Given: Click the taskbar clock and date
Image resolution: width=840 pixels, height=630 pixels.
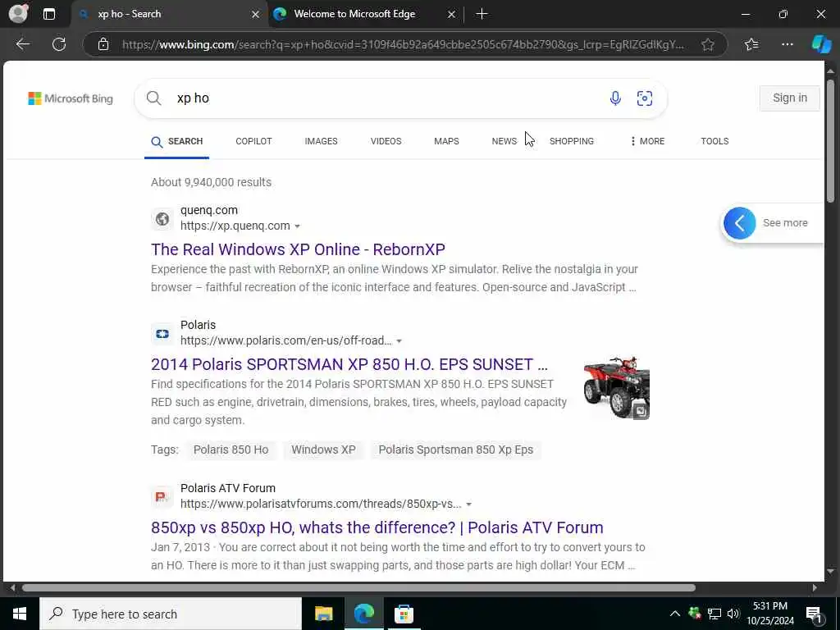Looking at the screenshot, I should point(770,614).
